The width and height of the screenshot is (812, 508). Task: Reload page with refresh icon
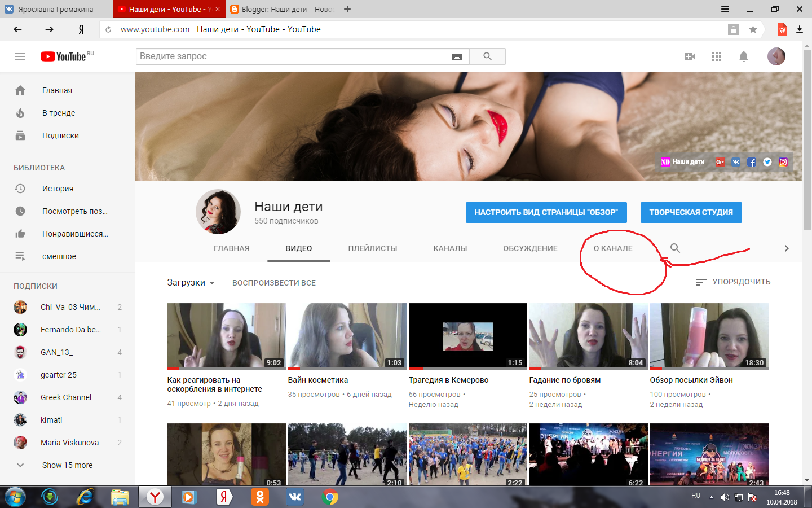click(x=108, y=29)
